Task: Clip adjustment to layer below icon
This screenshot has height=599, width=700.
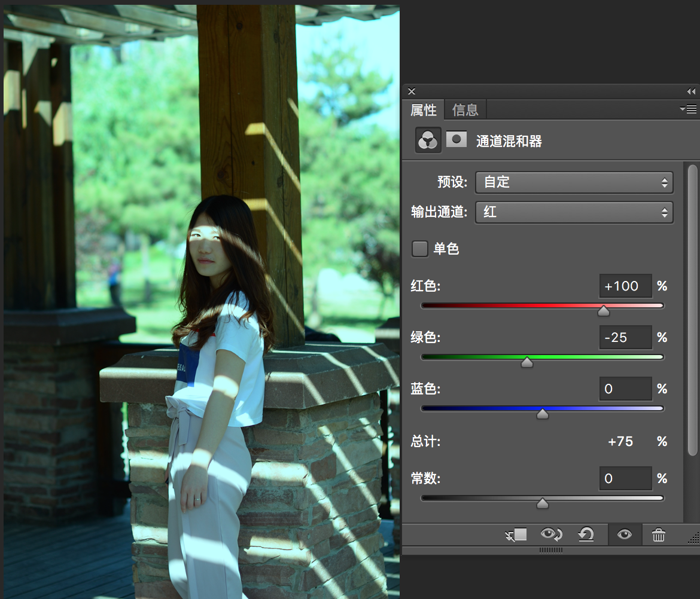Action: [516, 534]
